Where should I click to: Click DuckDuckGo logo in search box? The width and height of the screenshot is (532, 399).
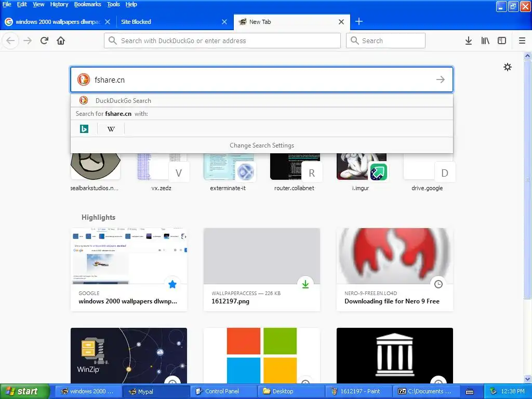(84, 79)
